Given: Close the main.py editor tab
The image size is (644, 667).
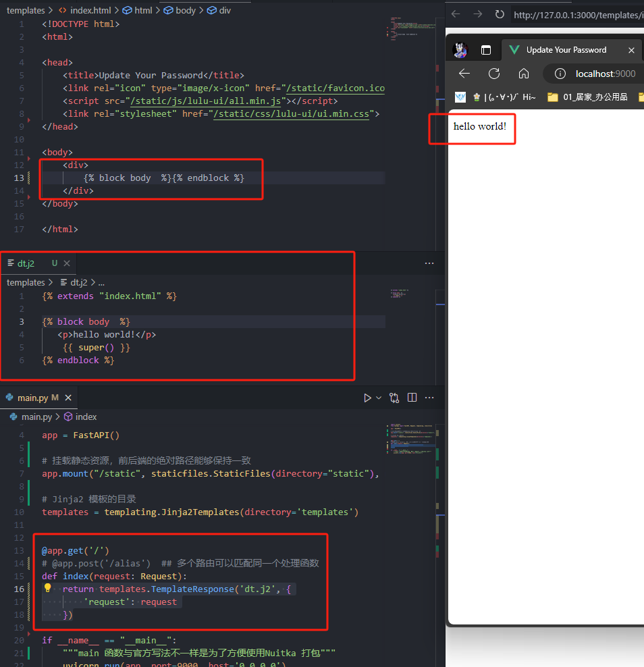Looking at the screenshot, I should [68, 398].
